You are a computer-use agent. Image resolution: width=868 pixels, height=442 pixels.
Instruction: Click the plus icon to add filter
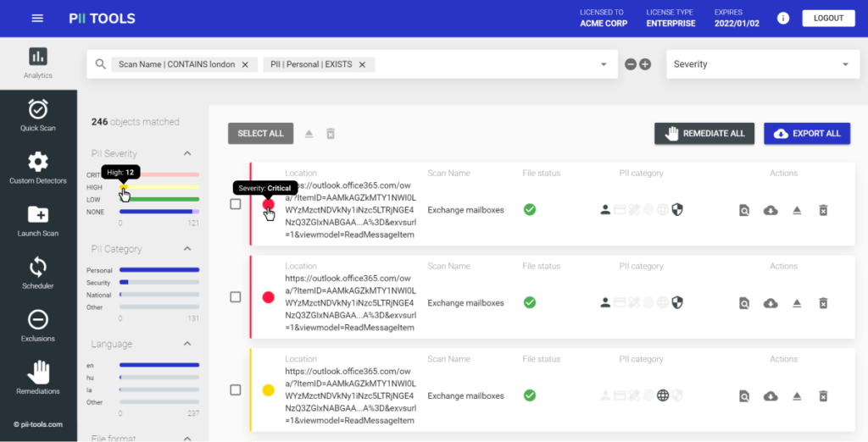645,64
